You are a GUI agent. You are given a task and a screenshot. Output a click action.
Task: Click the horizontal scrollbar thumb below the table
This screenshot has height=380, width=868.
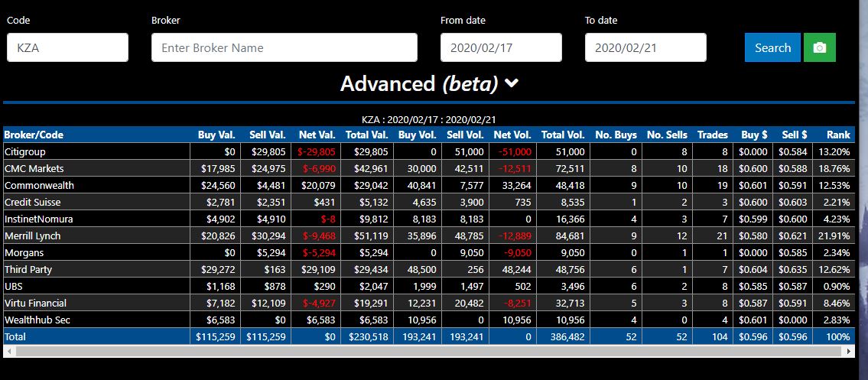pos(429,351)
